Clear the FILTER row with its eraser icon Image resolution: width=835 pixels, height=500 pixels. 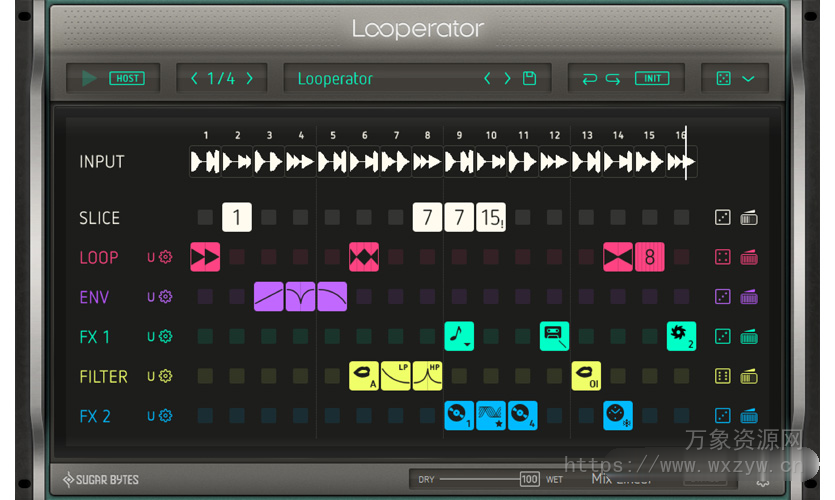[x=749, y=376]
